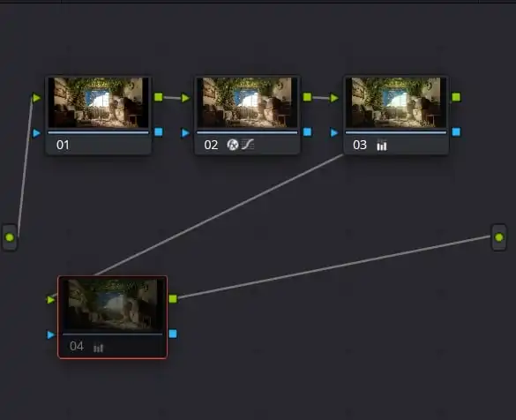The image size is (516, 420).
Task: Click node 04's green RGB output square
Action: pos(173,298)
